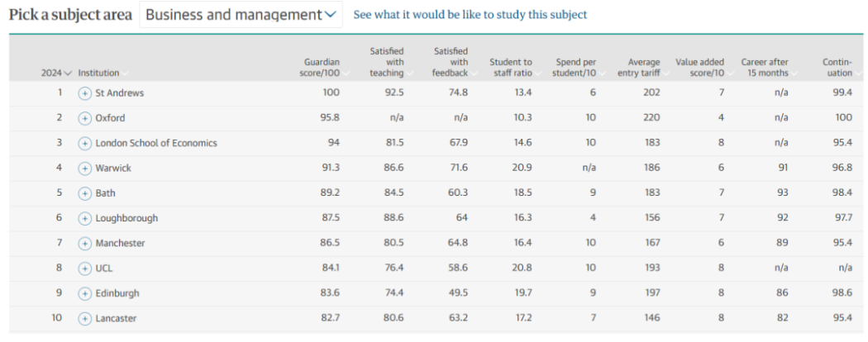Screen dimensions: 868x342
Task: Click plus icon beside London School of Economics
Action: pos(84,143)
